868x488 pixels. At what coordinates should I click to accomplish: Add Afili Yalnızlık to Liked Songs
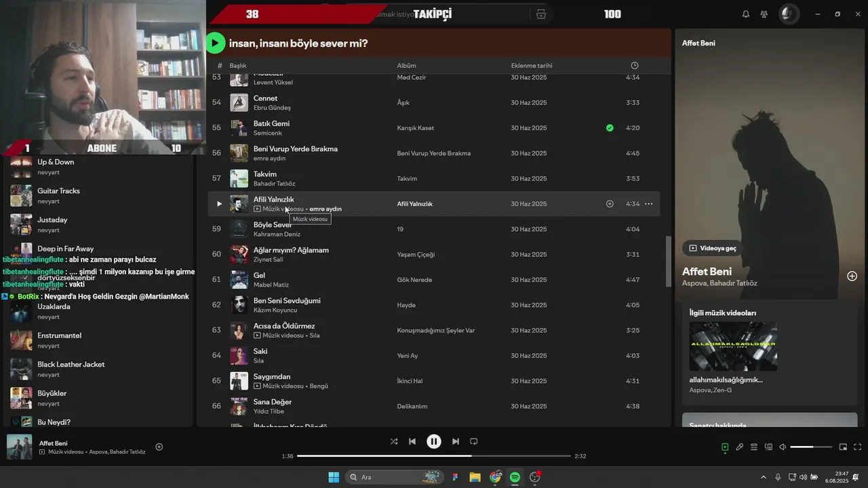[x=610, y=204]
